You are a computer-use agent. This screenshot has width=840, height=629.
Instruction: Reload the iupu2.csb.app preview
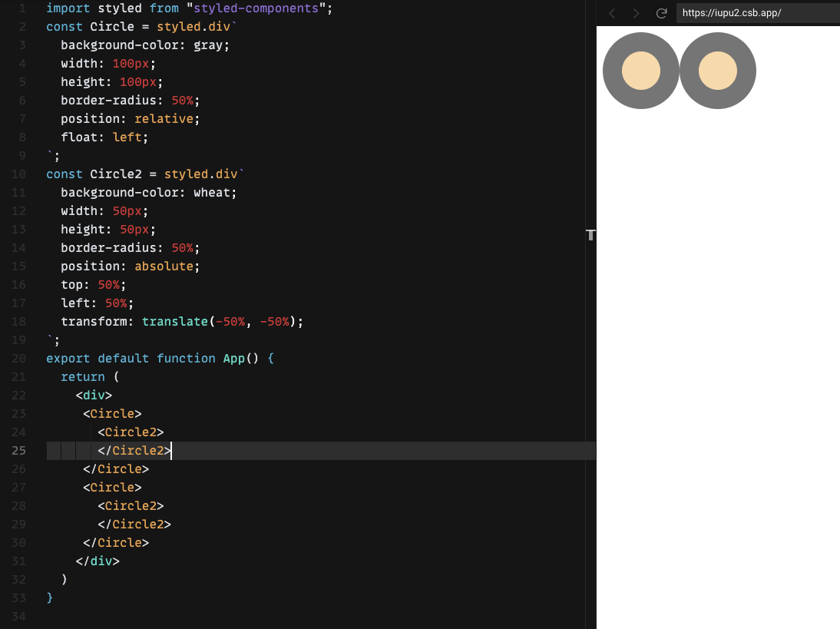click(661, 13)
